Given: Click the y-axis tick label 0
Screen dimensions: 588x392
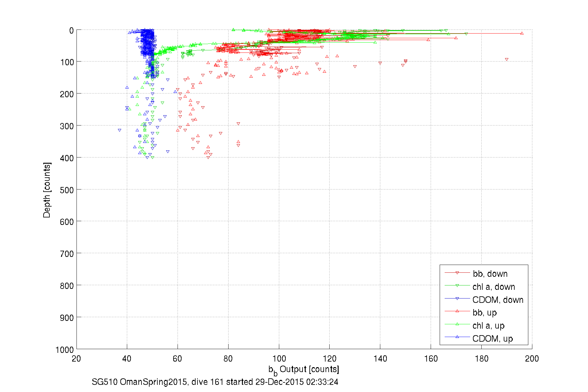Looking at the screenshot, I should point(71,31).
